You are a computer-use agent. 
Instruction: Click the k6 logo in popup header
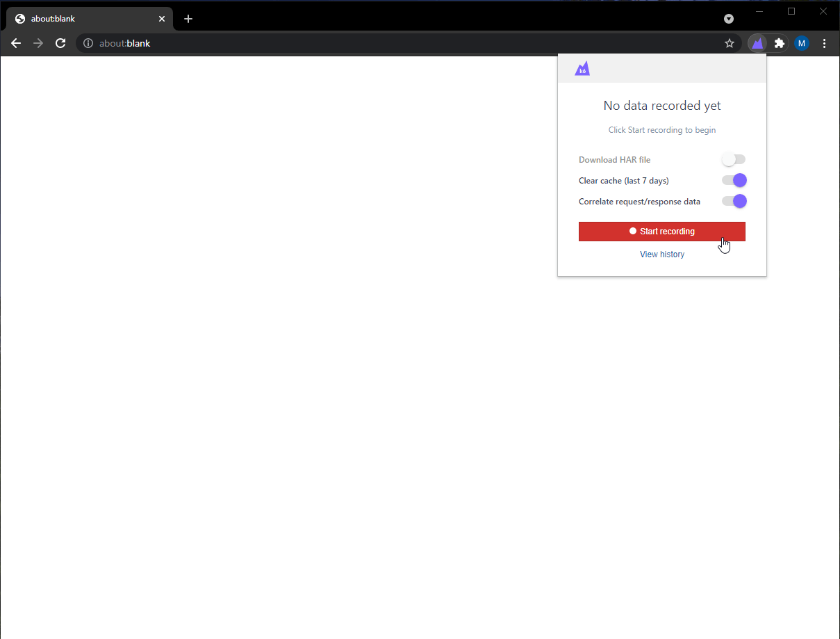(x=582, y=69)
